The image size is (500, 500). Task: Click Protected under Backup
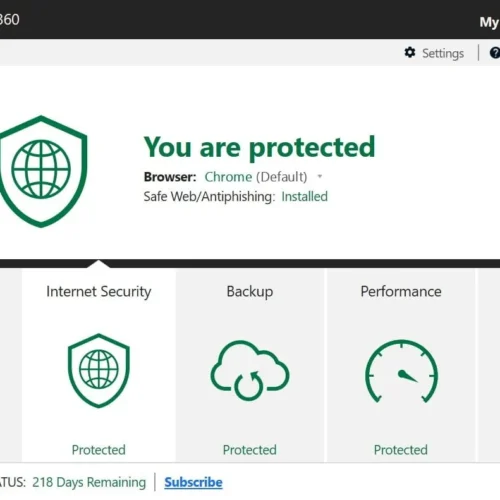click(250, 450)
